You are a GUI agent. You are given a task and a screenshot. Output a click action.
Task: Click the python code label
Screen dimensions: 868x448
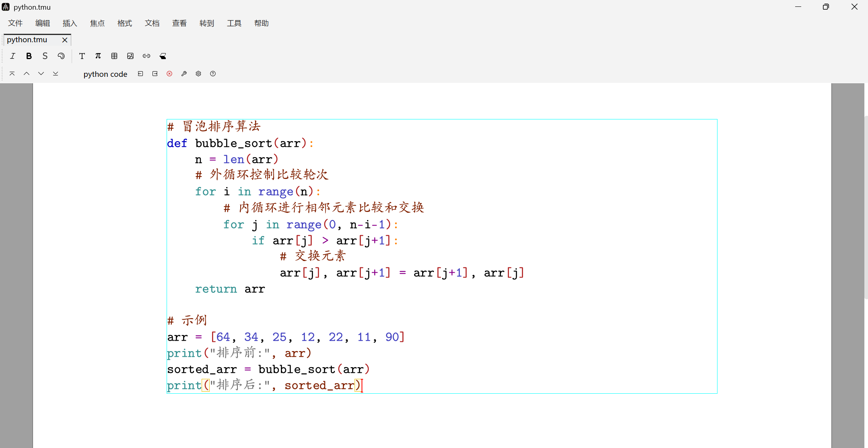coord(105,74)
